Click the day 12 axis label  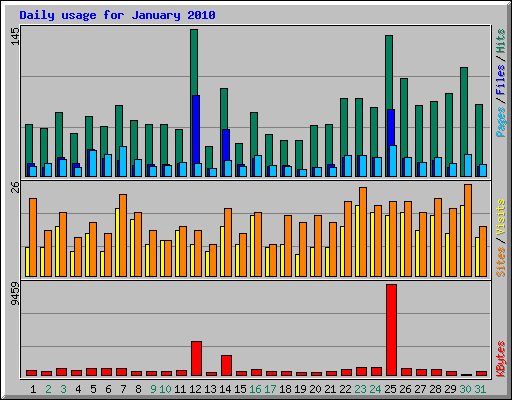point(195,389)
